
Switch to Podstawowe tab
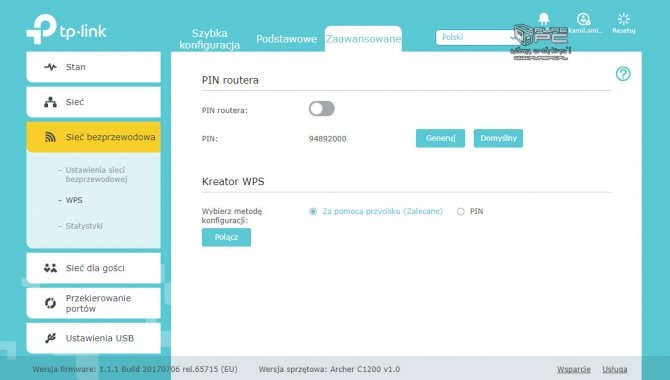pos(286,39)
